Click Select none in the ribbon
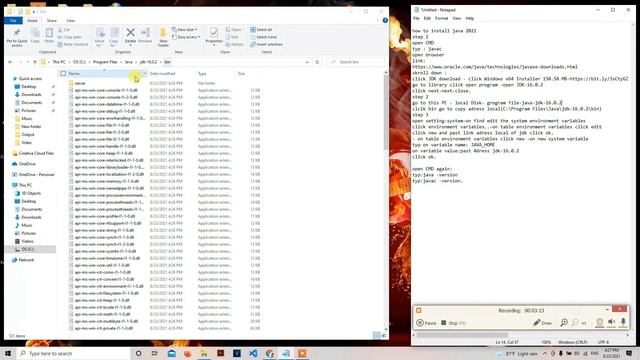This screenshot has height=360, width=640. tap(263, 37)
